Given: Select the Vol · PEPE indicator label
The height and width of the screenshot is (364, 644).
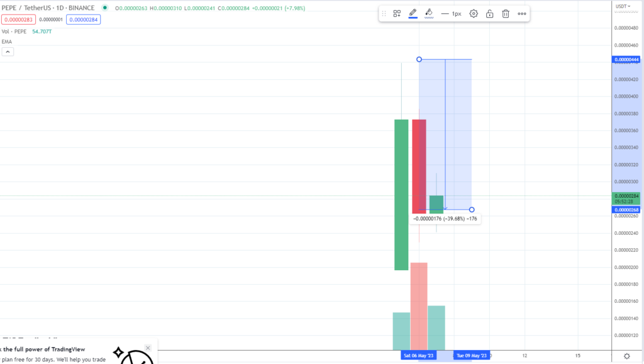Looking at the screenshot, I should pyautogui.click(x=14, y=30).
